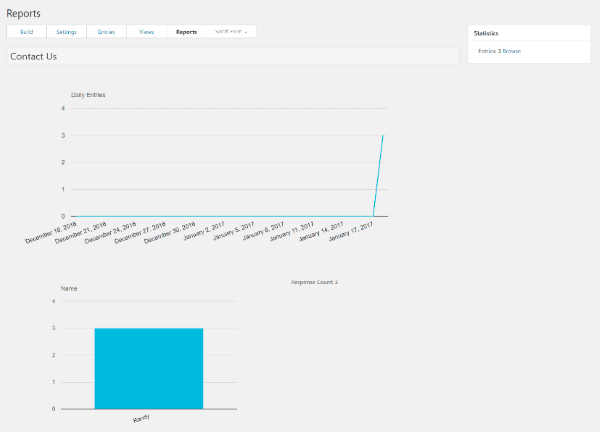Click the Reports page heading
Screen dimensions: 600x432
[x=24, y=12]
